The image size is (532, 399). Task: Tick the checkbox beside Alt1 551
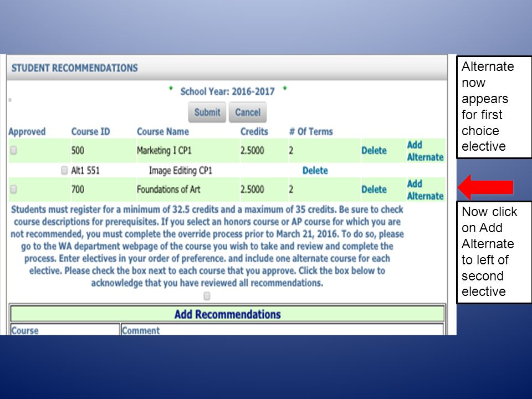pos(64,170)
